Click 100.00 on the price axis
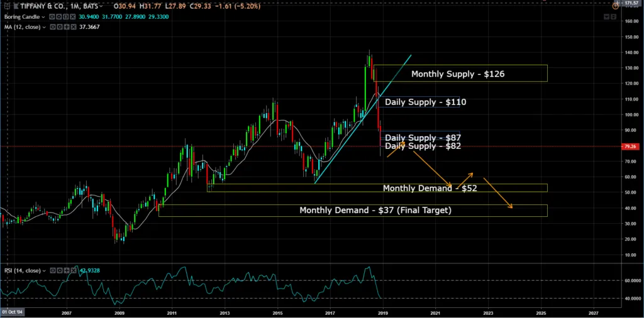644x318 pixels. [x=631, y=114]
